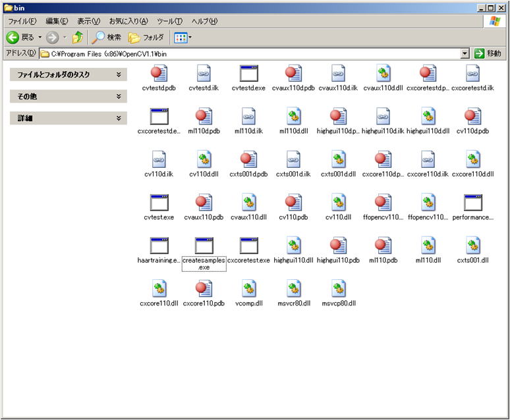The image size is (510, 420).
Task: Select the ml110.dll file icon
Action: click(x=428, y=246)
